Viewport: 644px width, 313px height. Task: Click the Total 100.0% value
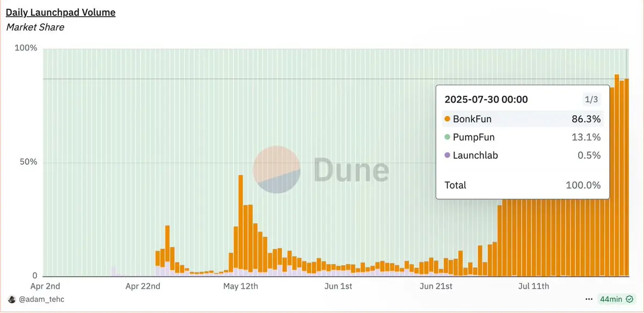(x=583, y=185)
